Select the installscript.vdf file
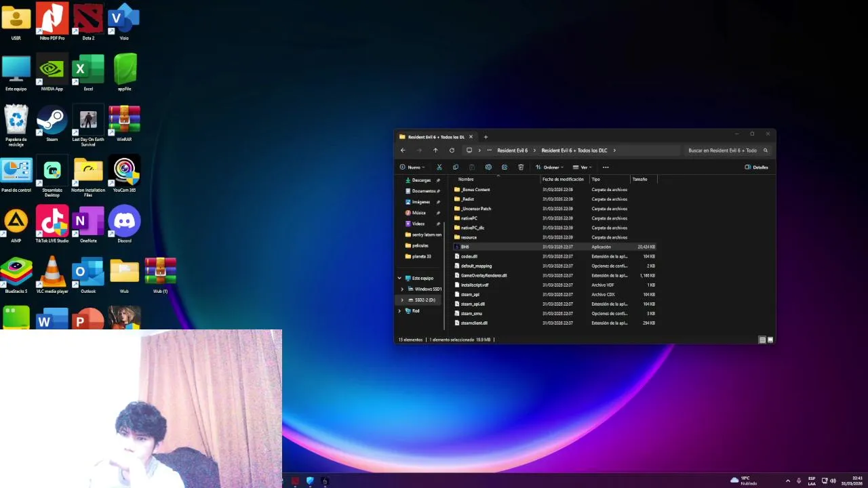The height and width of the screenshot is (488, 868). point(475,285)
